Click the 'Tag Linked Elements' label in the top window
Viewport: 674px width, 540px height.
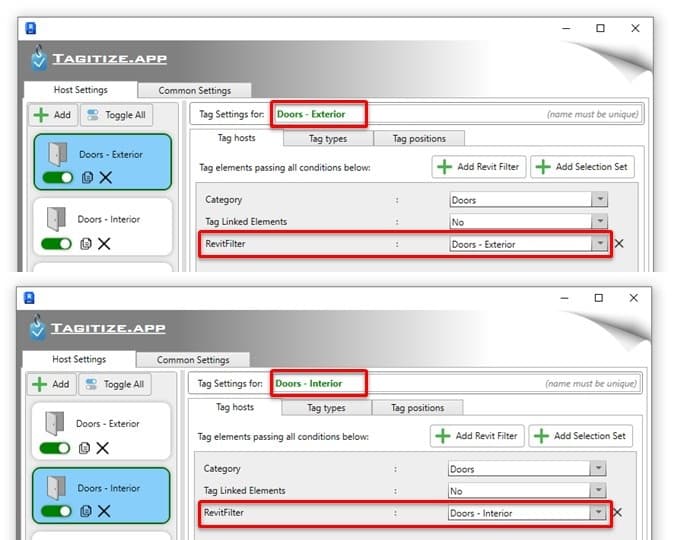(x=246, y=221)
